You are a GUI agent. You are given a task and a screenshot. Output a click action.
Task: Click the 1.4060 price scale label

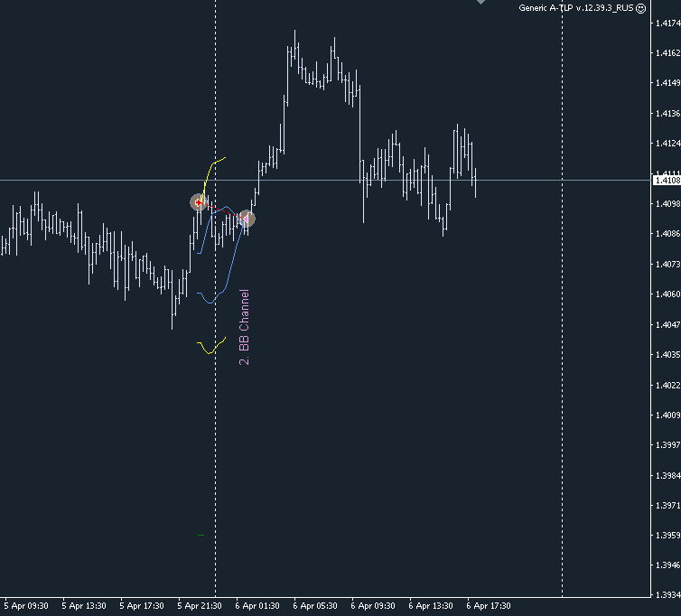[x=668, y=294]
